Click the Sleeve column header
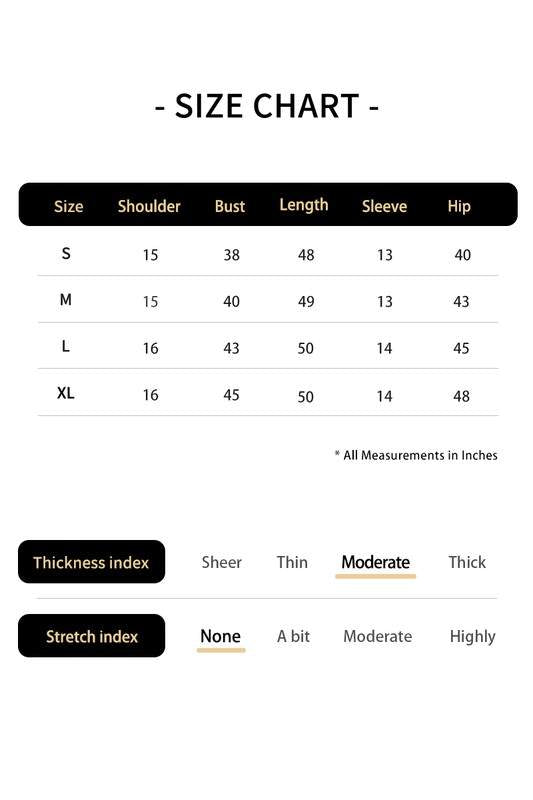 pyautogui.click(x=384, y=206)
